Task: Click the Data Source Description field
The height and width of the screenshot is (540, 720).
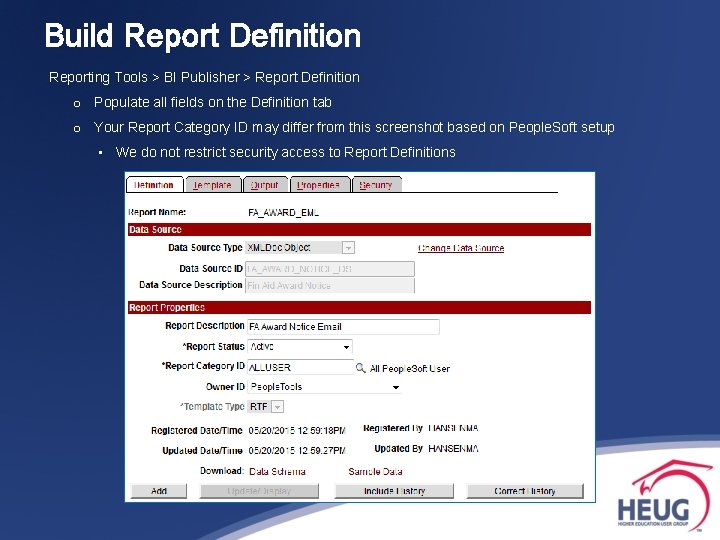Action: [330, 285]
